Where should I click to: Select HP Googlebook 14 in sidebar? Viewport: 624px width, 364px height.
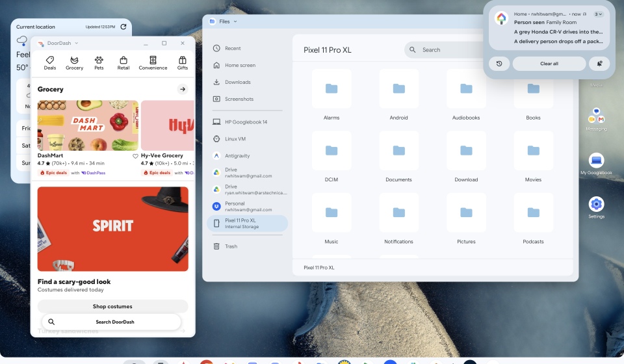[x=247, y=122]
